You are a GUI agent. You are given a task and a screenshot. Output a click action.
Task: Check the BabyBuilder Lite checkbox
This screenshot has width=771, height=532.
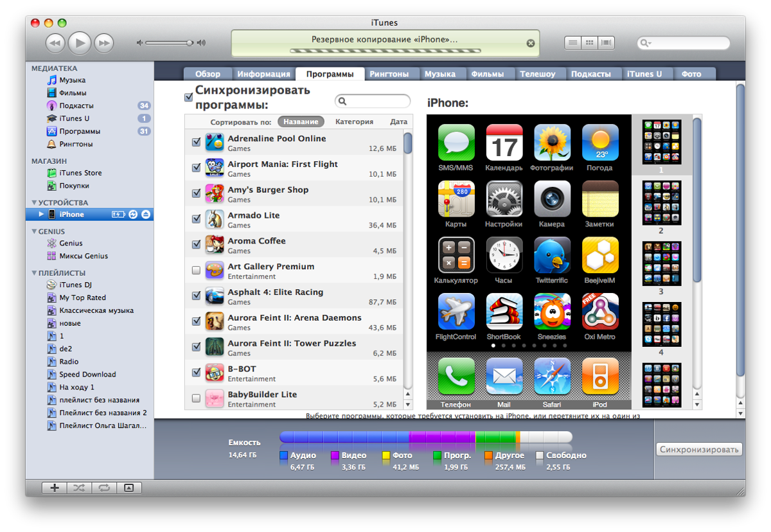(197, 398)
